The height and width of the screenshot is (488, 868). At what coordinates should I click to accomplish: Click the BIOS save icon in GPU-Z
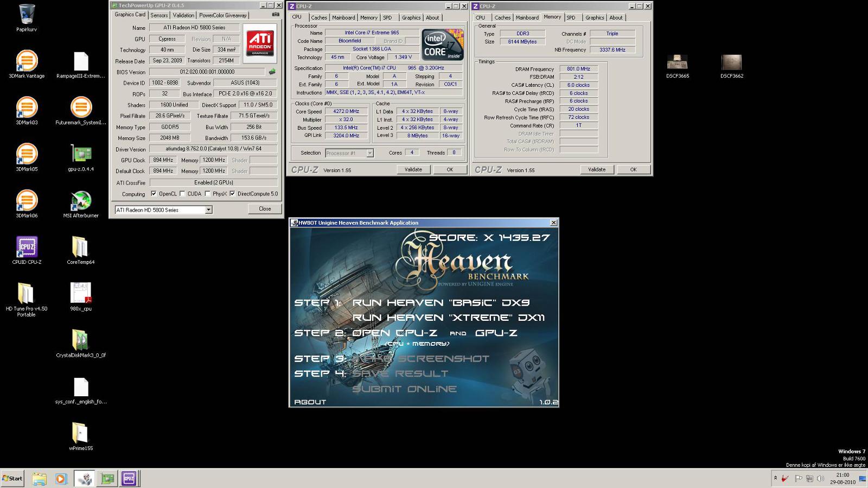(x=272, y=72)
